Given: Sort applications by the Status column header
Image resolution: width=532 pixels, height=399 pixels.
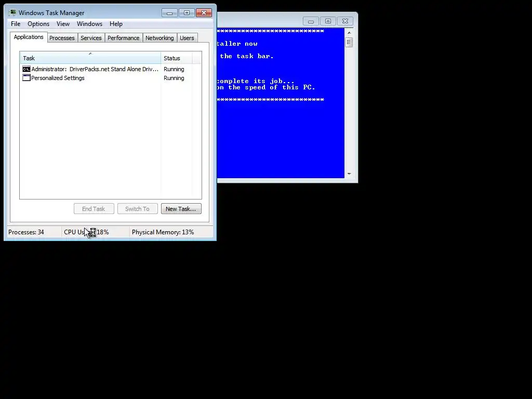Looking at the screenshot, I should point(177,58).
